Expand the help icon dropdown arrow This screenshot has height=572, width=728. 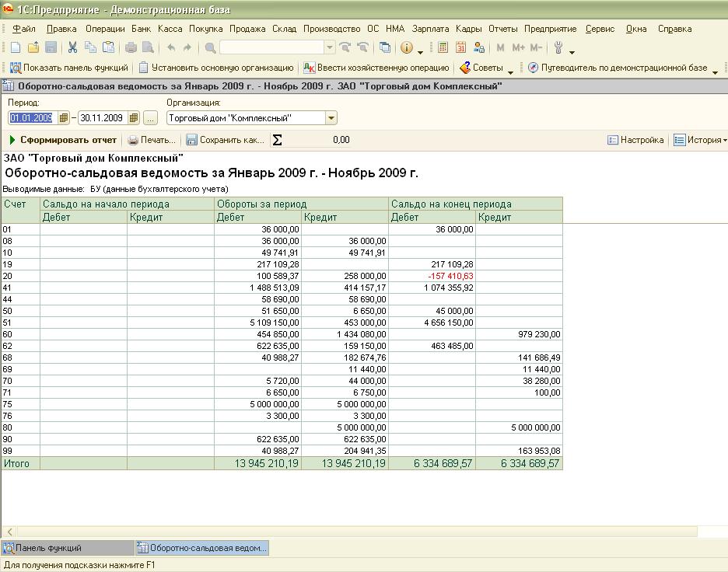point(420,52)
